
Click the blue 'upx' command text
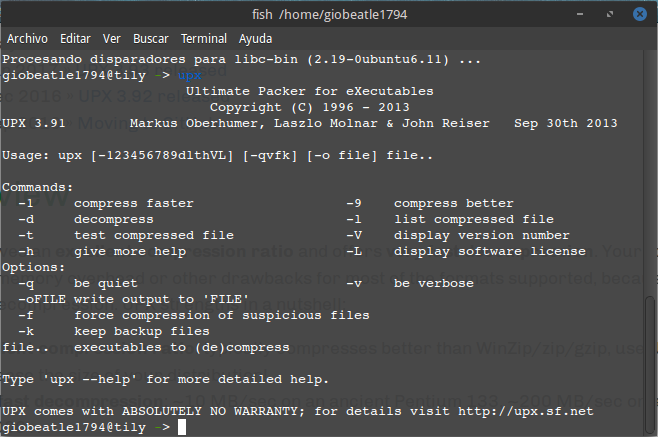pos(190,75)
